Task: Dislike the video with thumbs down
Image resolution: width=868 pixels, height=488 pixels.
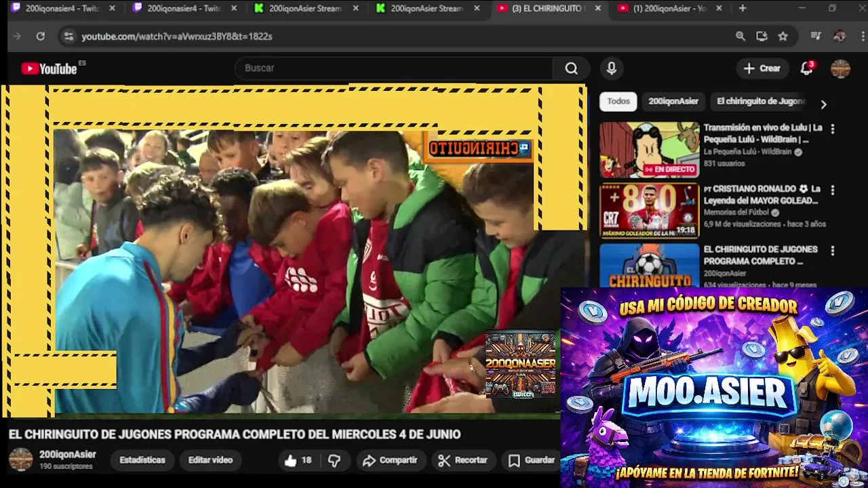Action: click(x=334, y=460)
